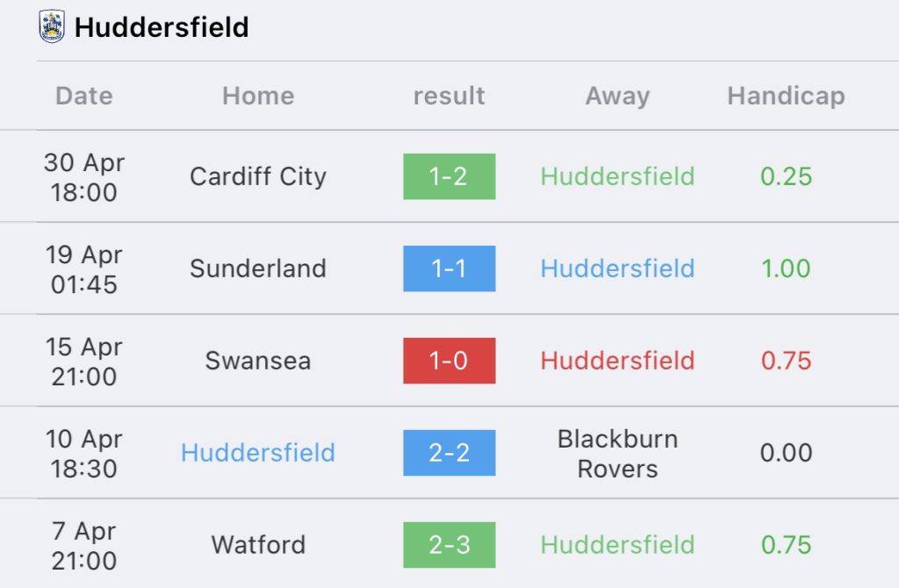Image resolution: width=899 pixels, height=588 pixels.
Task: Open Sunderland team link
Action: tap(258, 269)
